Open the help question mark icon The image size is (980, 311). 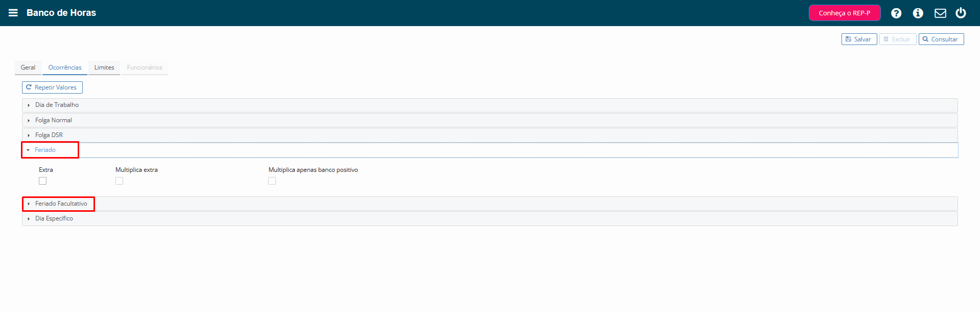pos(896,13)
